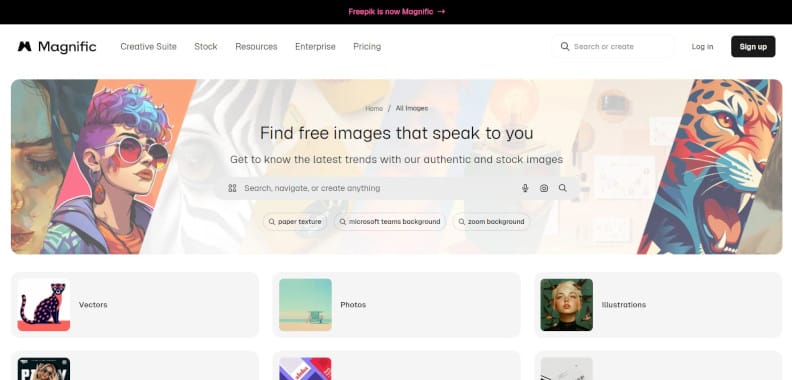Click magnifier icon on microsoft teams chip
The height and width of the screenshot is (380, 792).
tap(342, 222)
